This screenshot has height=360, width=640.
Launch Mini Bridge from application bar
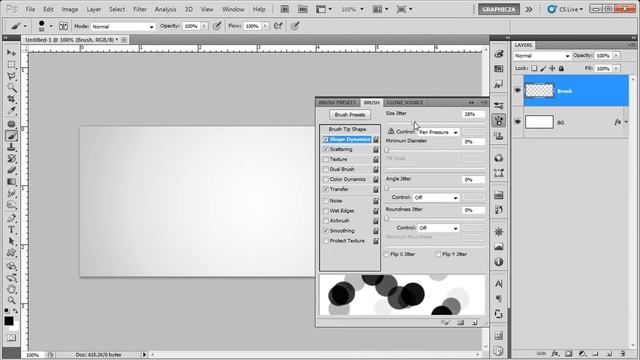[x=302, y=9]
